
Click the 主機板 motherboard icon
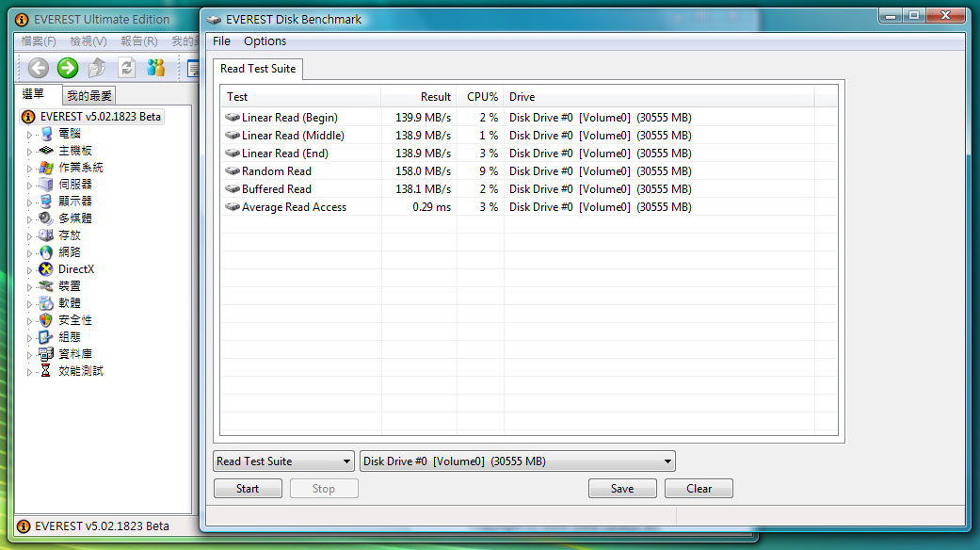pyautogui.click(x=45, y=151)
